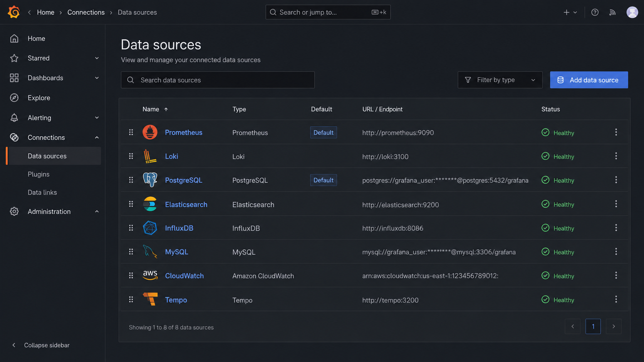
Task: Open the three-dot menu for PostgreSQL
Action: point(616,180)
